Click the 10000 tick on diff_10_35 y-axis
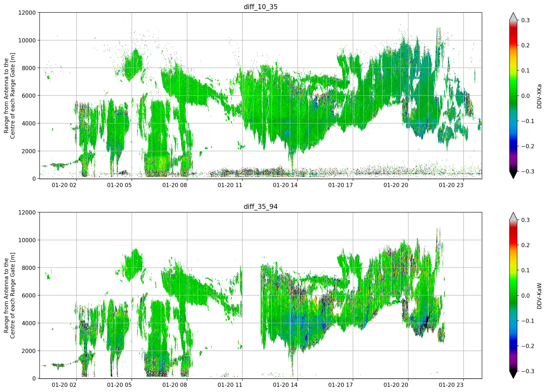The width and height of the screenshot is (546, 392). point(27,40)
